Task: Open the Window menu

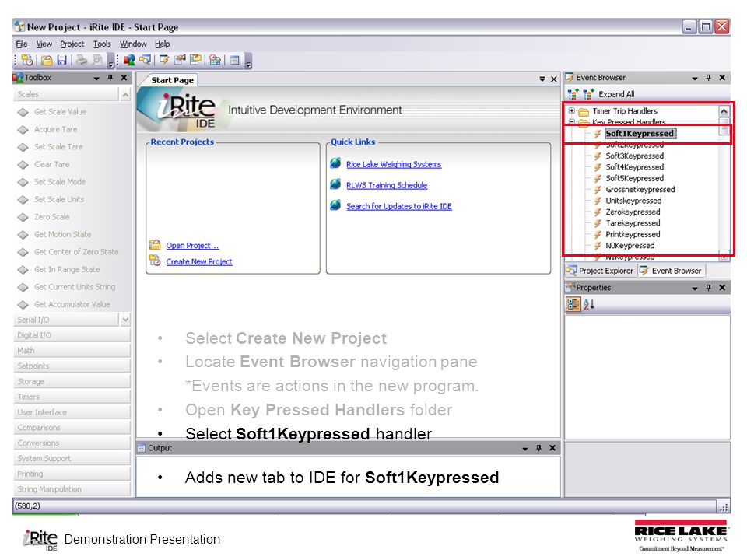Action: (133, 44)
